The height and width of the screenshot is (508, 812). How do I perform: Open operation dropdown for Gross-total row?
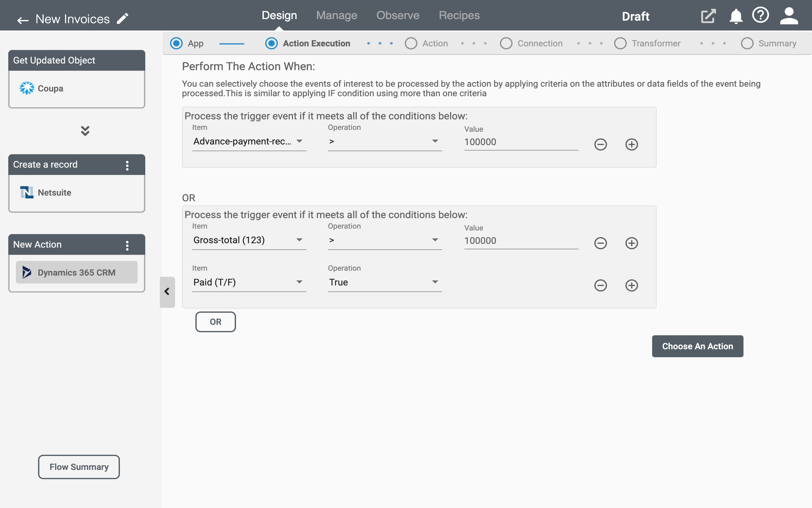click(x=385, y=240)
